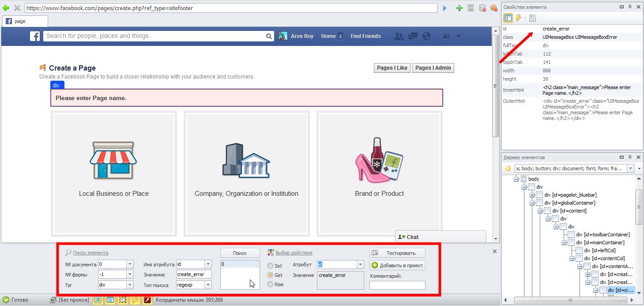Select the Get radio button

(x=271, y=275)
